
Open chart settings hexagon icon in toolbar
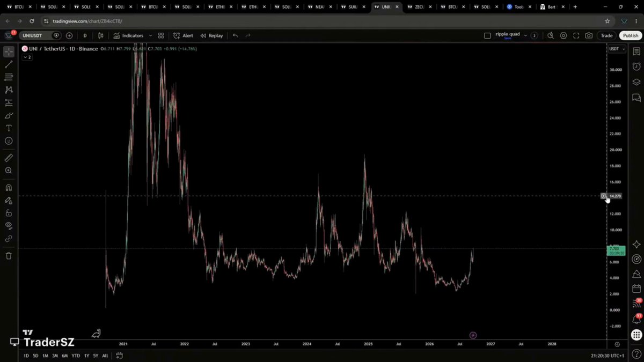(563, 36)
